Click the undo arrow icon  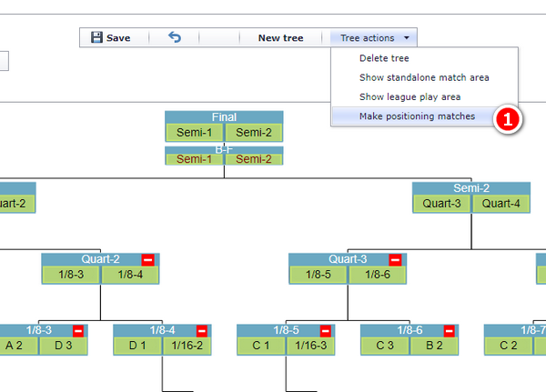[x=175, y=37]
